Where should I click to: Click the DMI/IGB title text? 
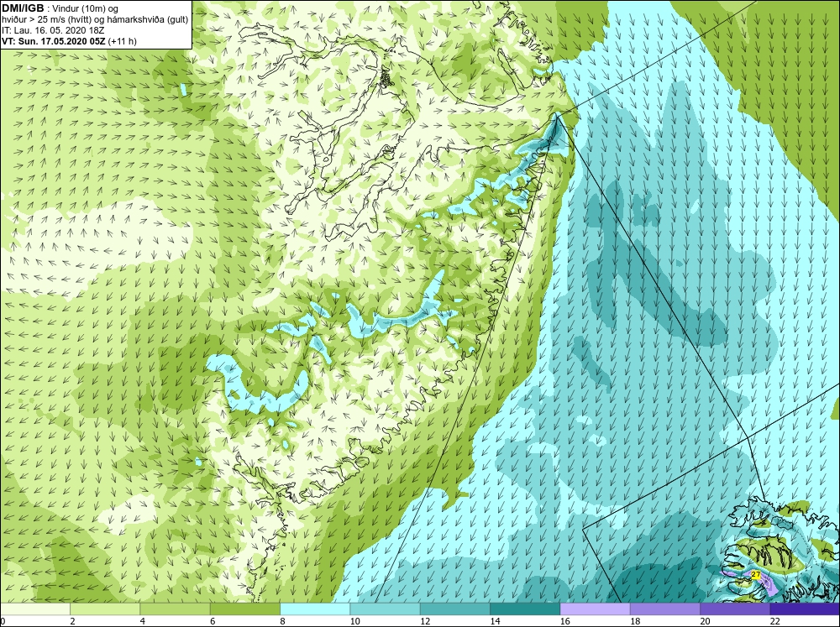point(23,8)
